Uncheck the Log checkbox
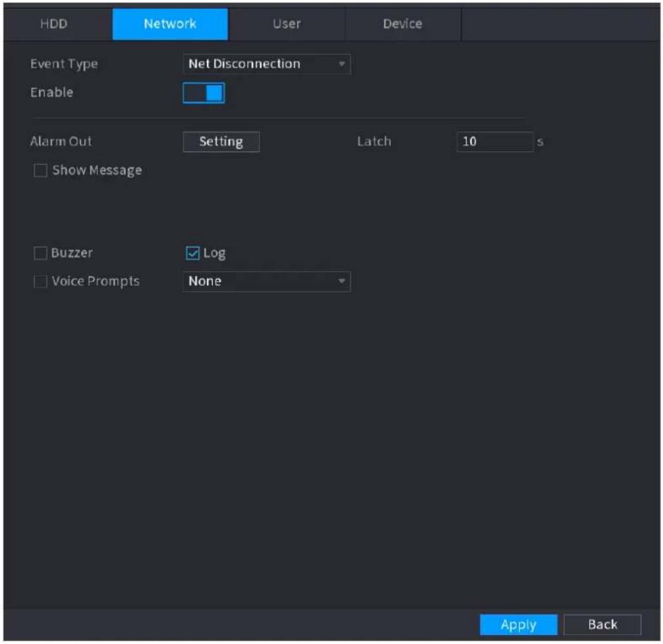Viewport: 663px width, 644px height. (192, 253)
